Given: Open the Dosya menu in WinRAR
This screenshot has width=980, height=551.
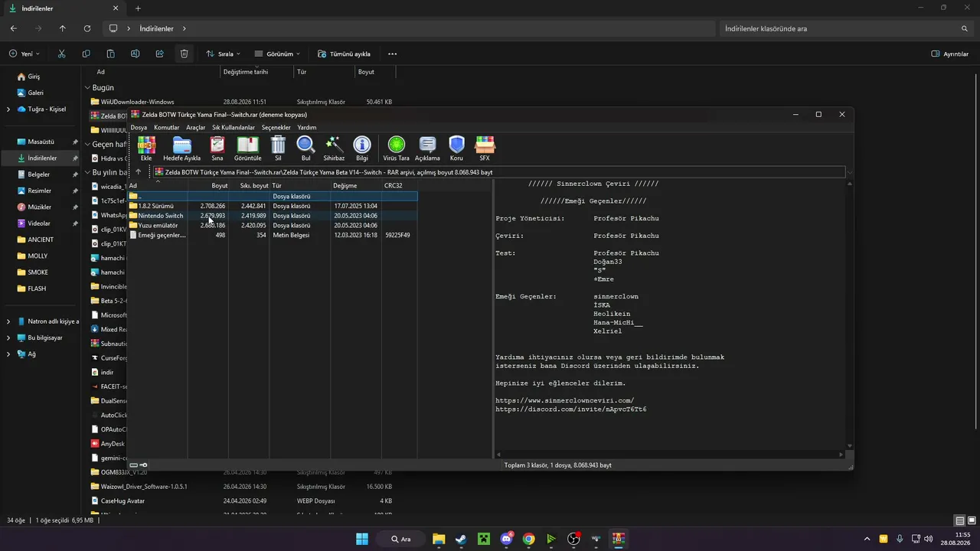Looking at the screenshot, I should tap(139, 128).
